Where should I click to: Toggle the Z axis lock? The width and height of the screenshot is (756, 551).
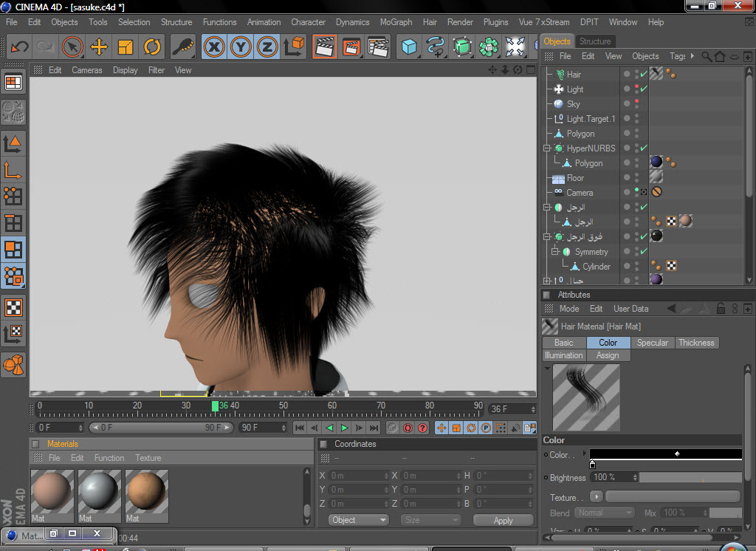click(267, 47)
